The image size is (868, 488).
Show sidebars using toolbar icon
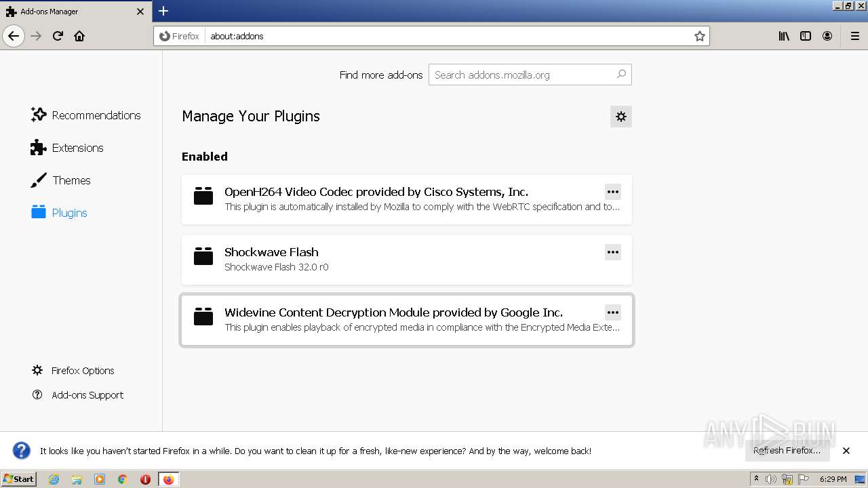(806, 36)
